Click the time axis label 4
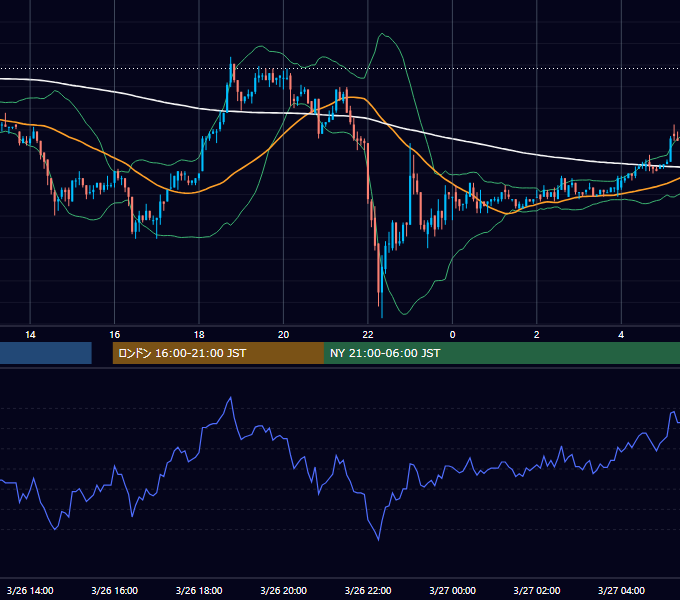680x600 pixels. 621,335
